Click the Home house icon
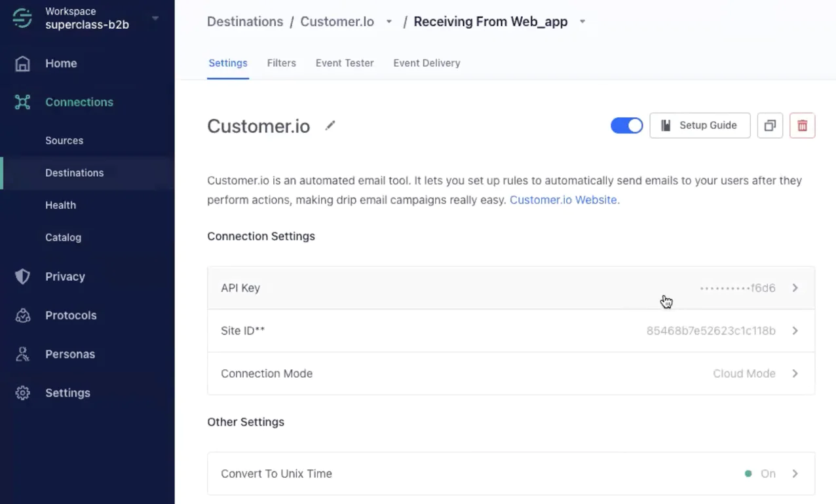836x504 pixels. tap(22, 63)
